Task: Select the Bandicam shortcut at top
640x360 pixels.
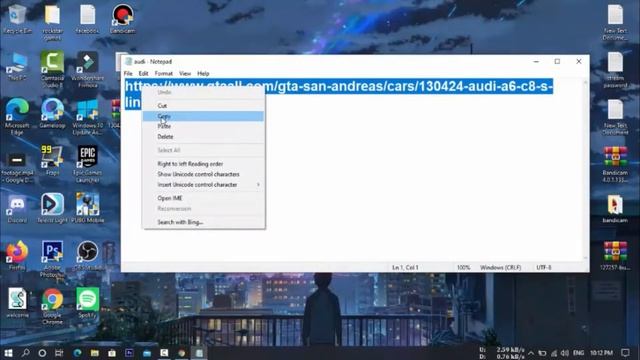Action: click(123, 19)
